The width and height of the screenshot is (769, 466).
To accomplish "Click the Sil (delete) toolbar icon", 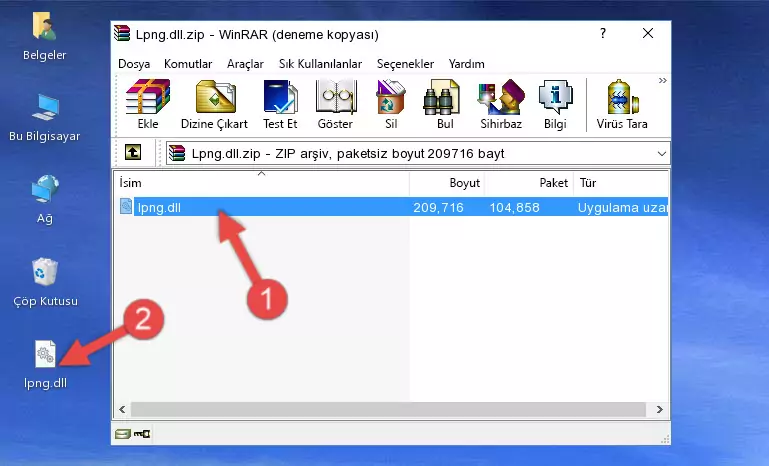I will (x=391, y=104).
